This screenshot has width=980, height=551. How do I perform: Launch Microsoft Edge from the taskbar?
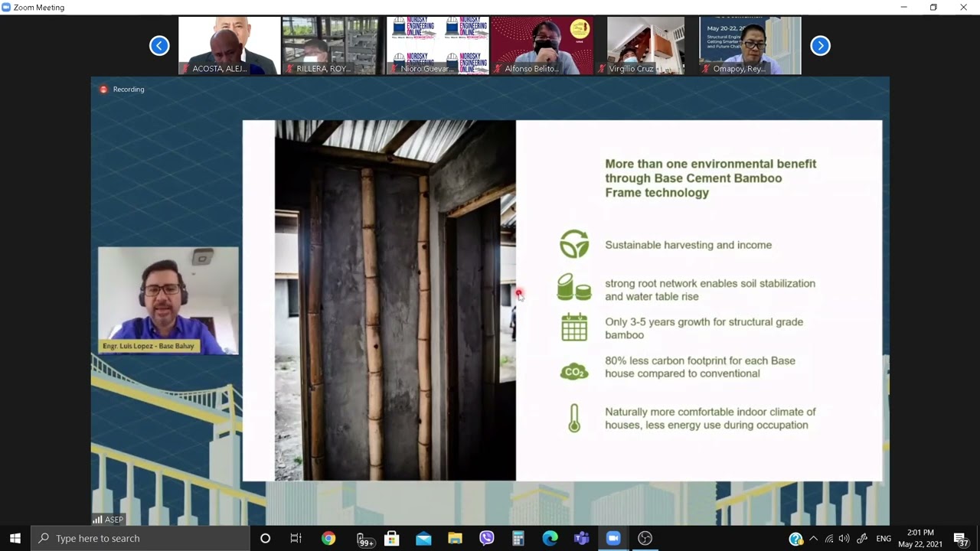coord(550,538)
